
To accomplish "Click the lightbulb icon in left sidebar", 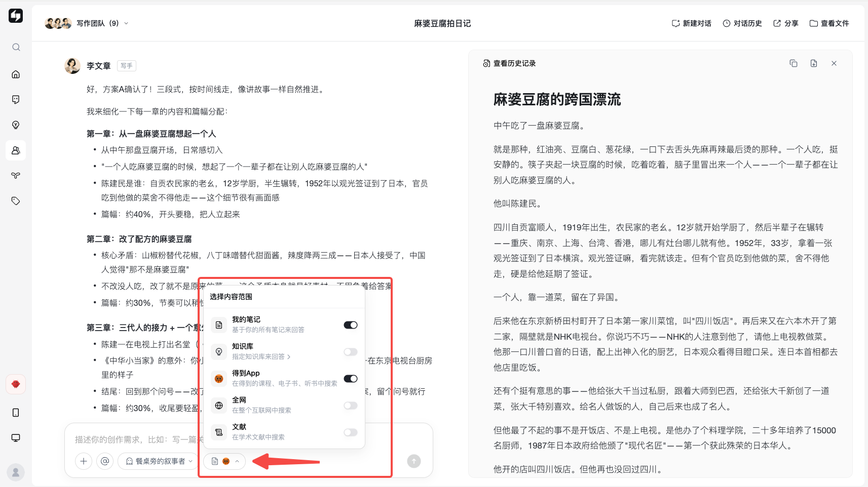I will 16,125.
